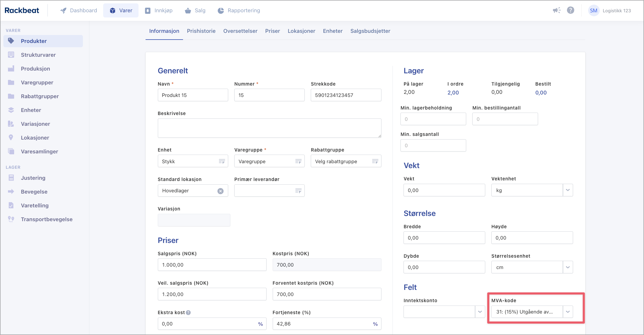This screenshot has width=644, height=335.
Task: Open Transportbevegelse from the sidebar
Action: click(x=46, y=219)
